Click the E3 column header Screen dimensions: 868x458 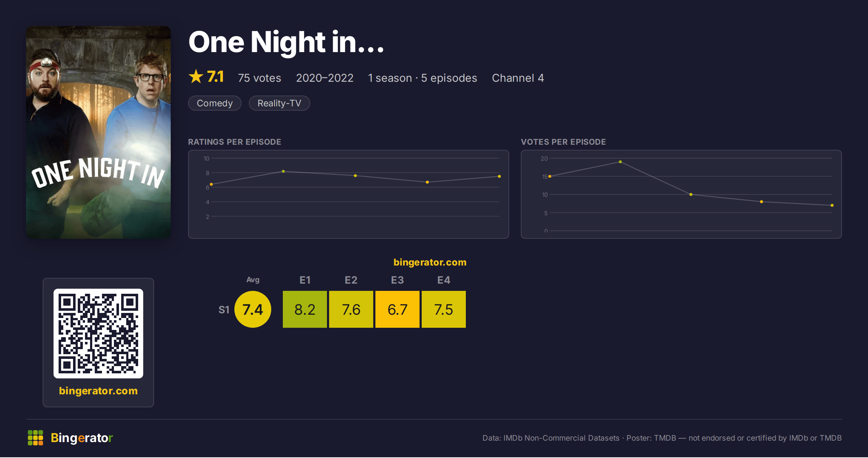pos(397,280)
